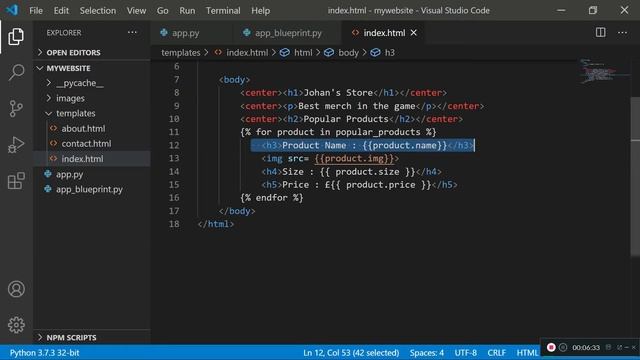
Task: Close the index.html tab
Action: [x=413, y=33]
